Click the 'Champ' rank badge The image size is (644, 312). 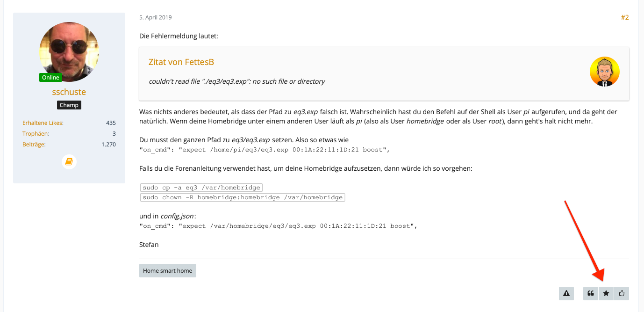69,105
